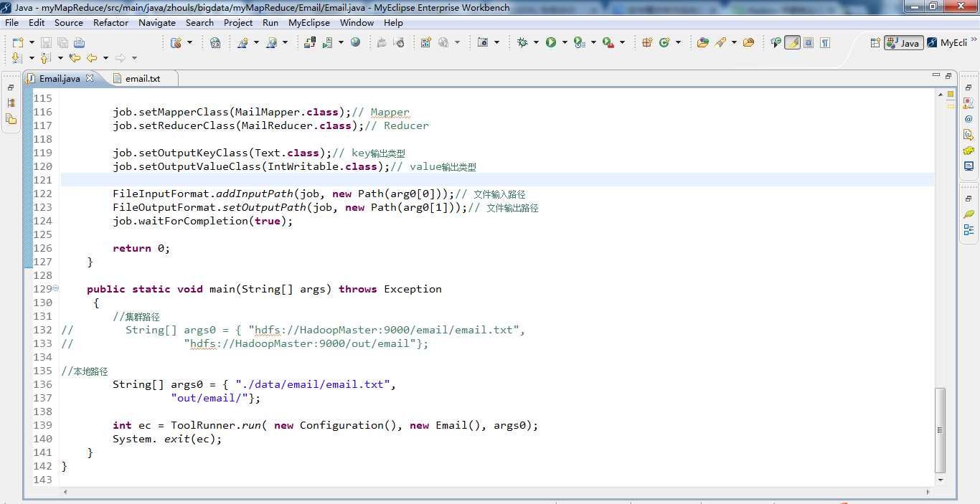Viewport: 980px width, 504px height.
Task: Open the Help menu
Action: (x=393, y=22)
